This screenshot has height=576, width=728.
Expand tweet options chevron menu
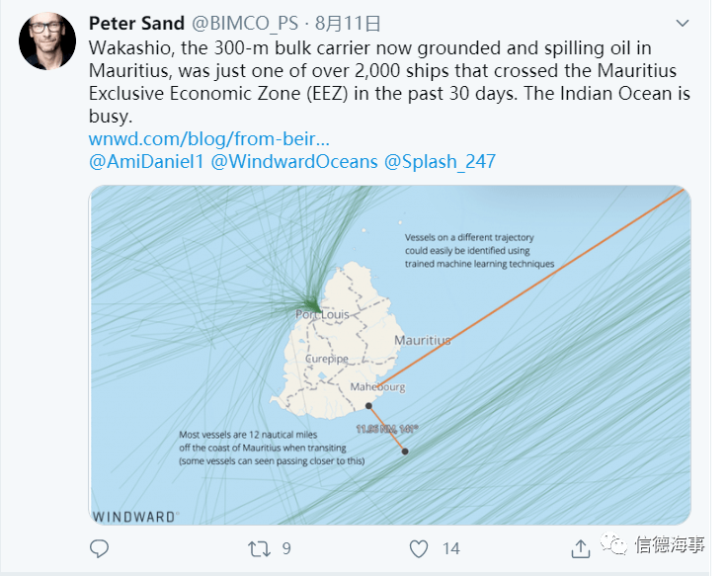pos(682,23)
